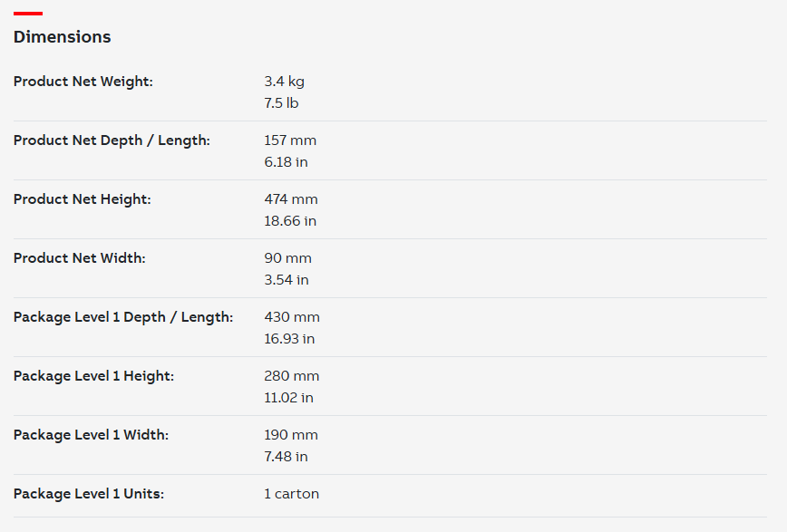The width and height of the screenshot is (787, 532).
Task: Click the 280 mm package height value
Action: (292, 376)
